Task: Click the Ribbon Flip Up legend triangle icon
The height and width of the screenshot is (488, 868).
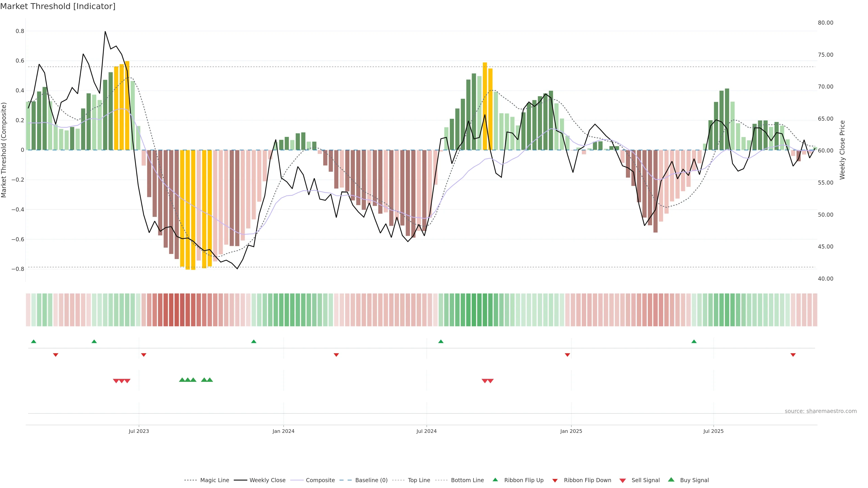Action: (x=495, y=480)
